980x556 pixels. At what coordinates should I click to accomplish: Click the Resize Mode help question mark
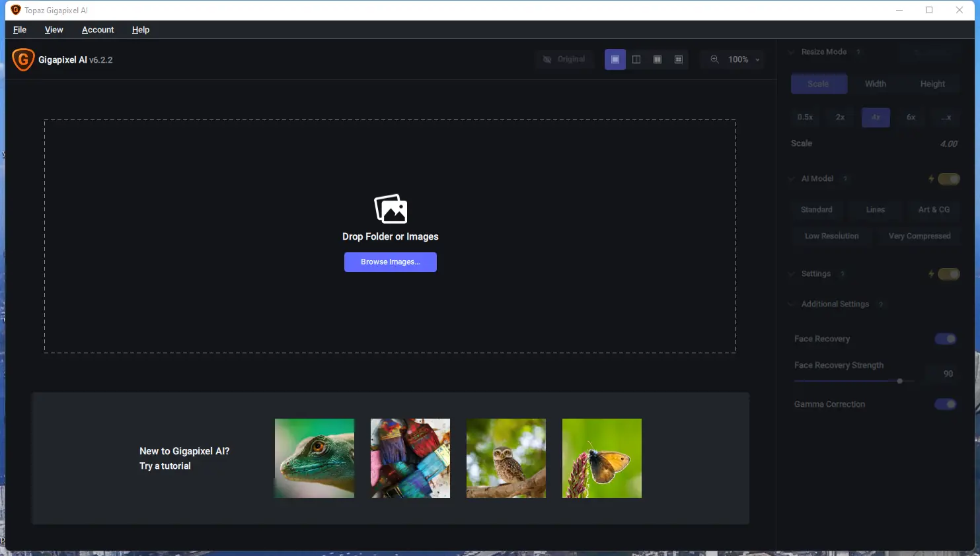(858, 52)
